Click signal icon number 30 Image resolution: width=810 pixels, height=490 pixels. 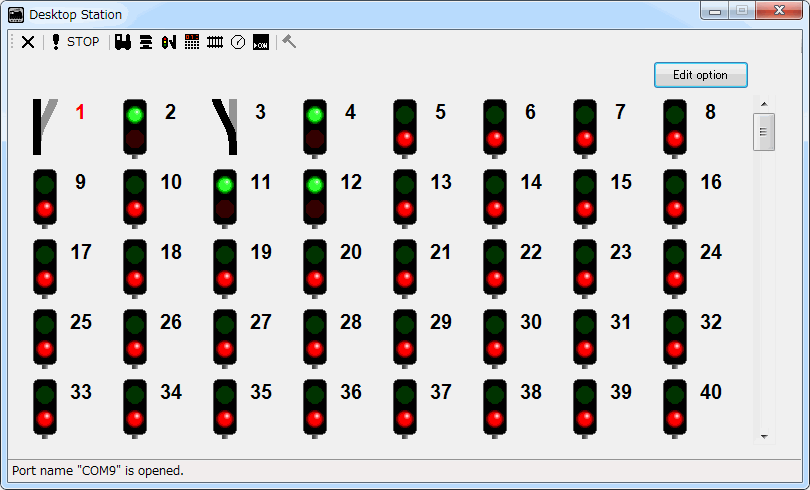pyautogui.click(x=495, y=338)
